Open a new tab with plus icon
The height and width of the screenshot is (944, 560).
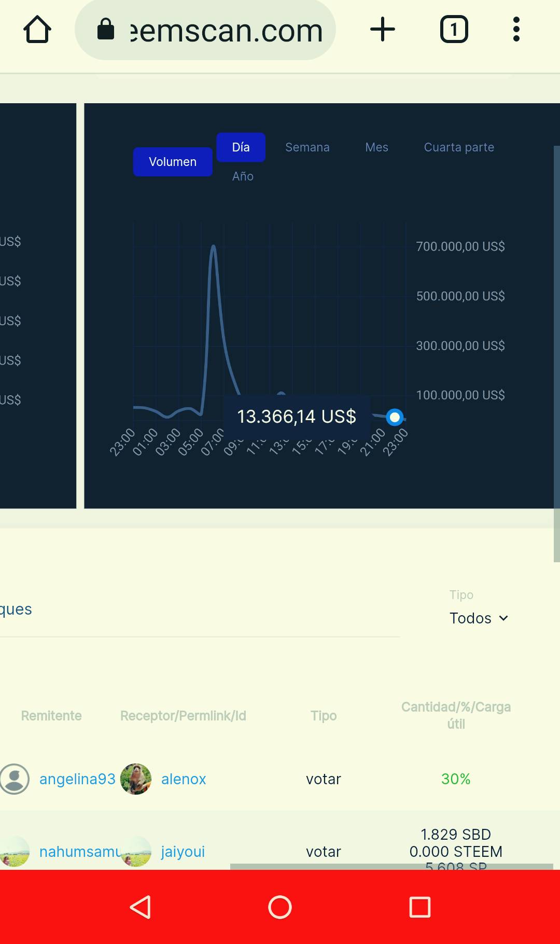(383, 30)
